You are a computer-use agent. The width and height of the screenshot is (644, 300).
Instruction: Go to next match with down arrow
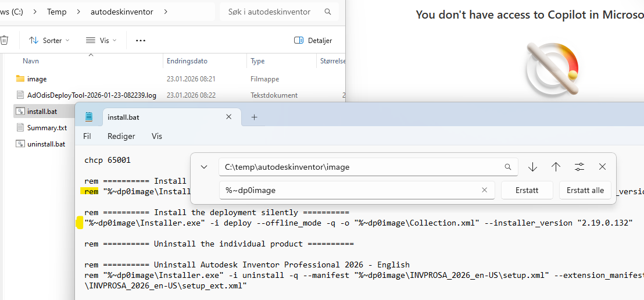coord(532,167)
